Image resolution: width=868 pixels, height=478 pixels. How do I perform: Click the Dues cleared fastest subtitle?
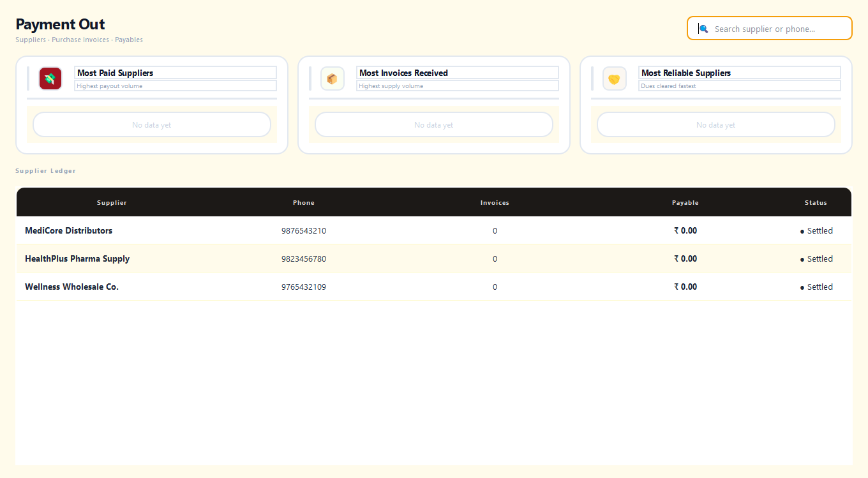click(668, 86)
